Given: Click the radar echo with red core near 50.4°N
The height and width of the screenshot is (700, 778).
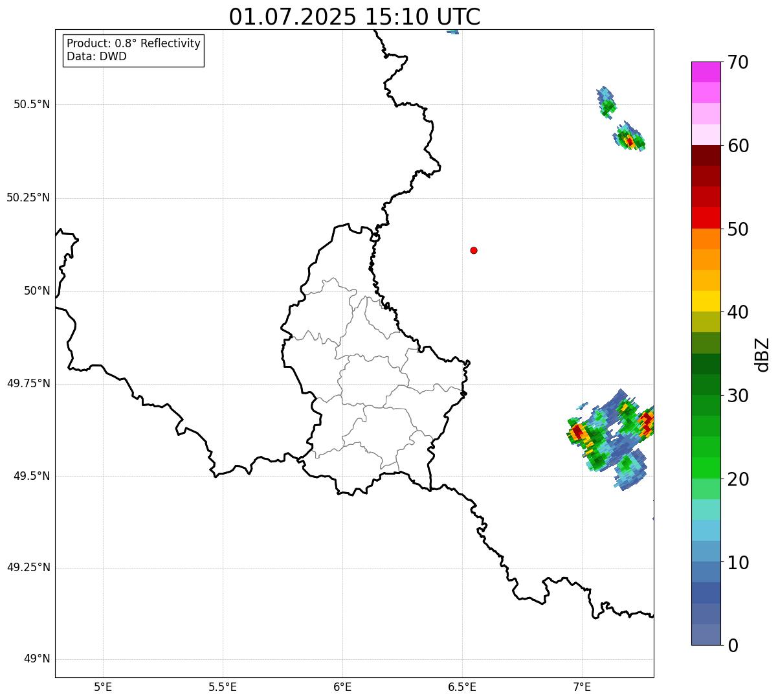Looking at the screenshot, I should 629,137.
